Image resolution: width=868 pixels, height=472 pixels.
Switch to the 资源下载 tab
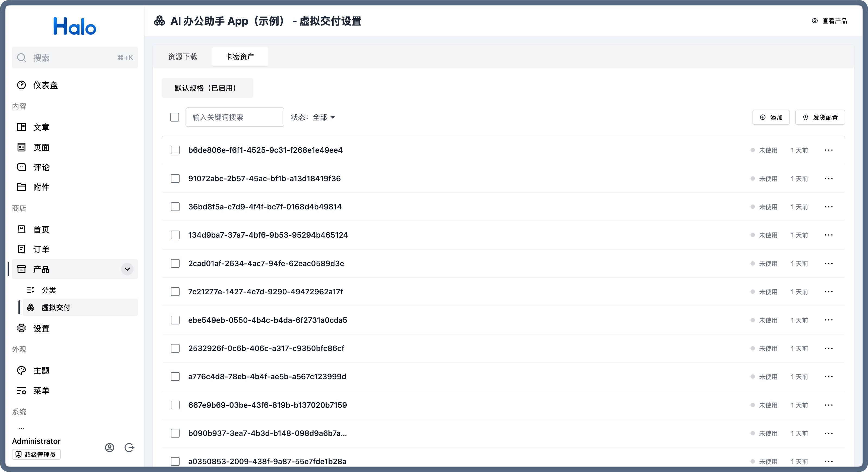click(183, 57)
